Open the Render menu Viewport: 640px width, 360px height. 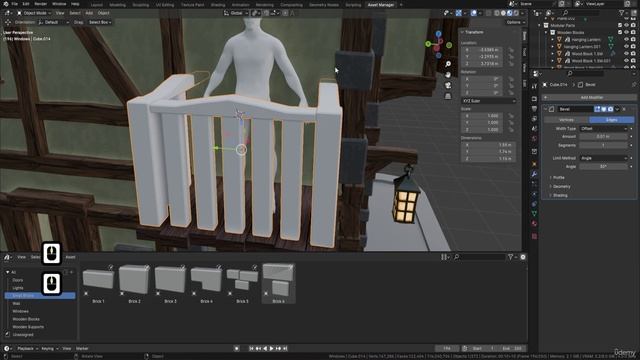(40, 4)
